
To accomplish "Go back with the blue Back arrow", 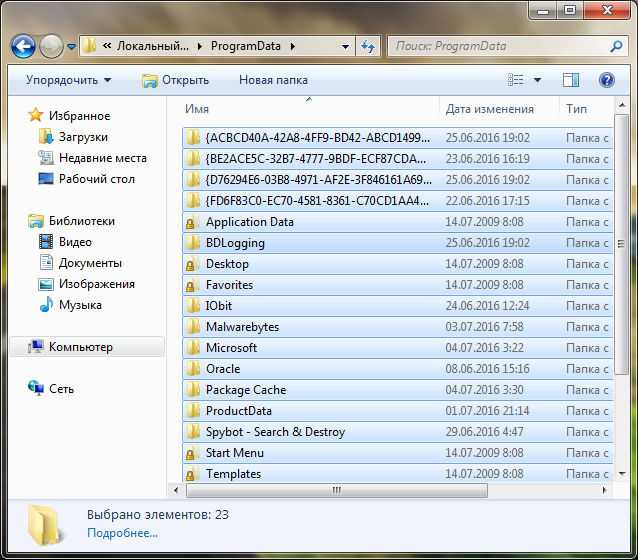I will click(23, 46).
